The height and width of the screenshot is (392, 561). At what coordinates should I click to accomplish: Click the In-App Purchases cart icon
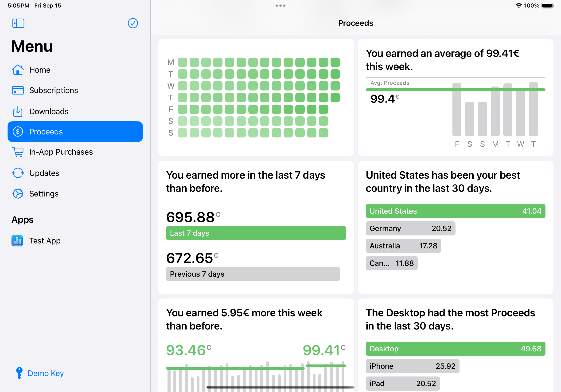18,152
